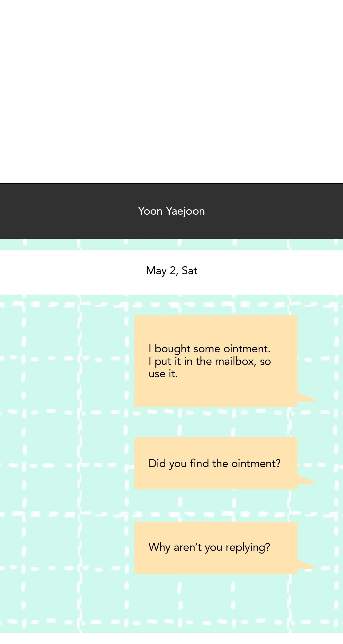Image resolution: width=343 pixels, height=644 pixels.
Task: Click the word "ointment?" in the second message
Action: click(256, 464)
